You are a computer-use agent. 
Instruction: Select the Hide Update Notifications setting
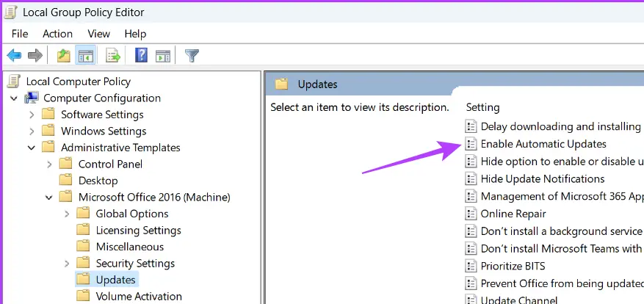[x=542, y=178]
